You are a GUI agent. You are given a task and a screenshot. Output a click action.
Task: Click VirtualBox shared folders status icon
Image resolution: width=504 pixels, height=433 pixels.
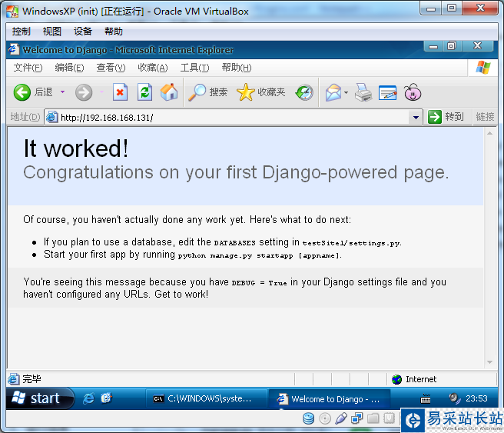(373, 418)
